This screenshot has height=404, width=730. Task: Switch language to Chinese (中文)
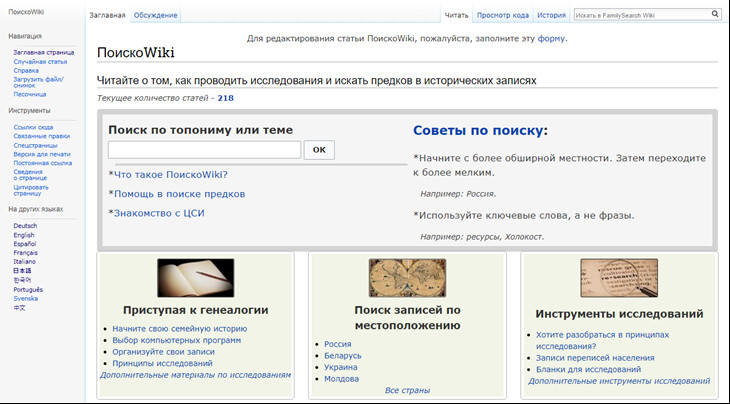click(20, 308)
